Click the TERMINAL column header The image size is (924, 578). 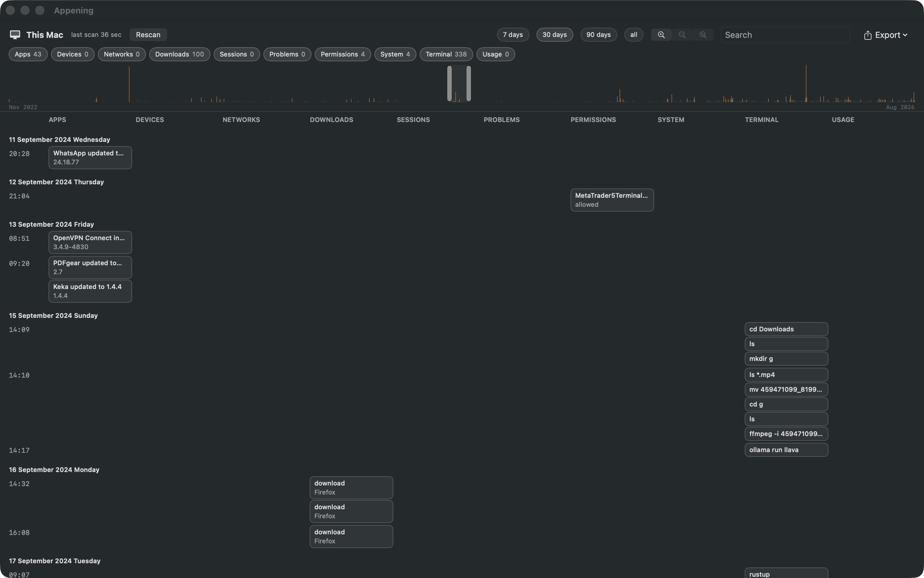(x=761, y=120)
